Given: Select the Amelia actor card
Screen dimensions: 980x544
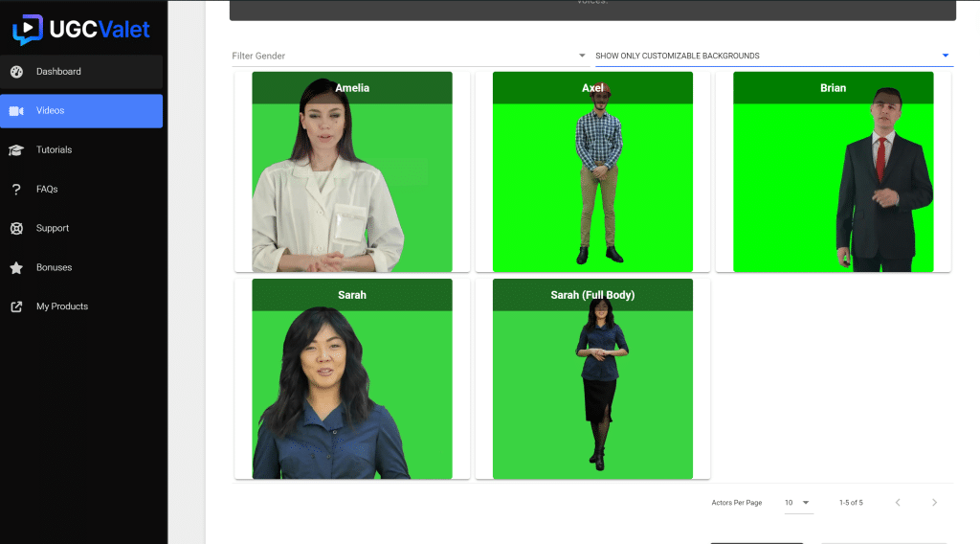Looking at the screenshot, I should (x=352, y=172).
